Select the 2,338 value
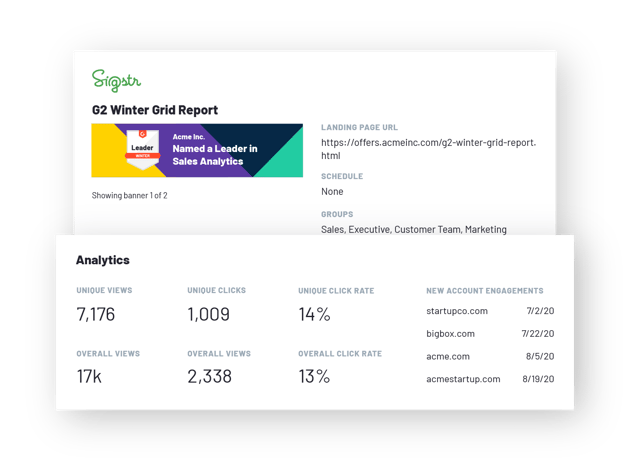This screenshot has height=463, width=630. [209, 377]
